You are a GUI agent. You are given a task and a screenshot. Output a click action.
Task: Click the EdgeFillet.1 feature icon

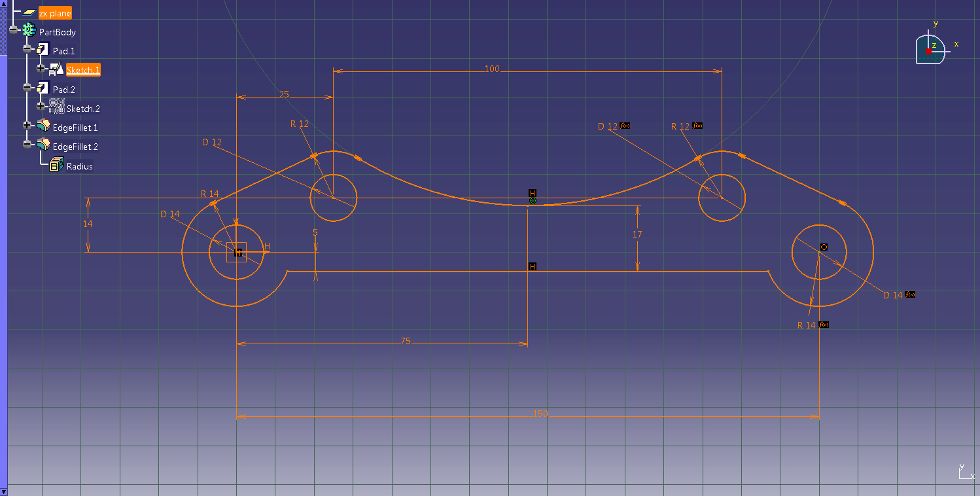pos(43,127)
